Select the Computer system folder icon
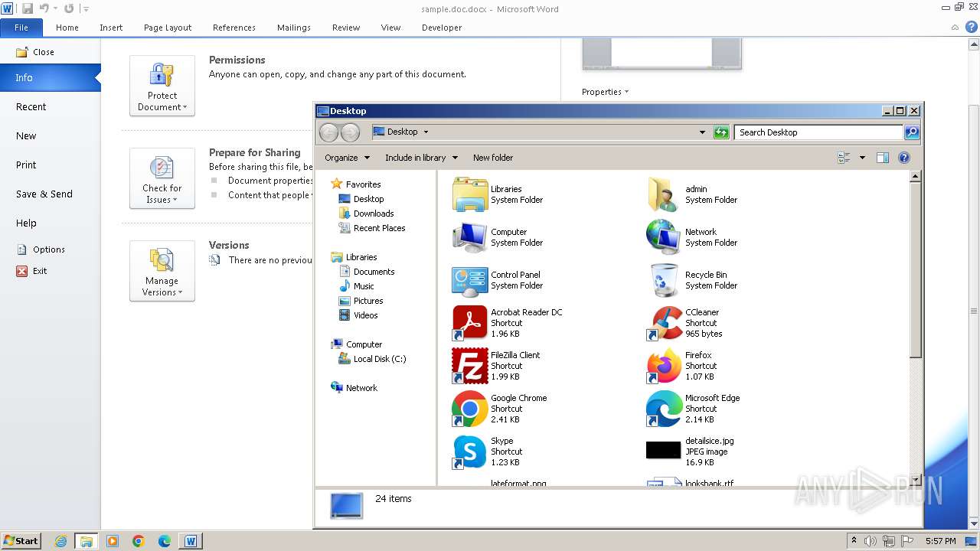This screenshot has height=551, width=980. click(x=469, y=237)
